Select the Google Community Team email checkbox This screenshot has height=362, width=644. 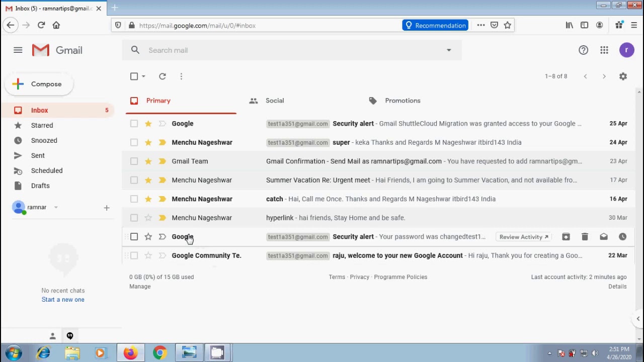[x=134, y=255]
